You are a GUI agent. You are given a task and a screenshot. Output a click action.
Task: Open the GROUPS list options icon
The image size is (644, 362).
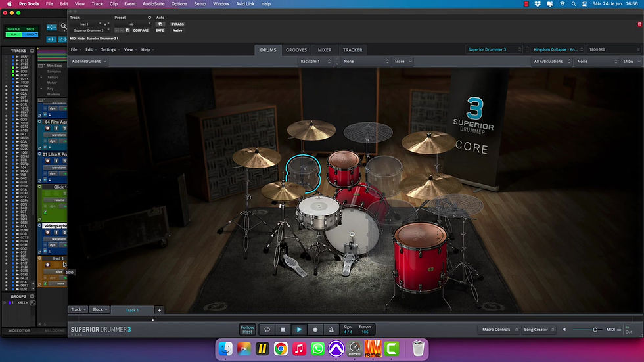(32, 296)
